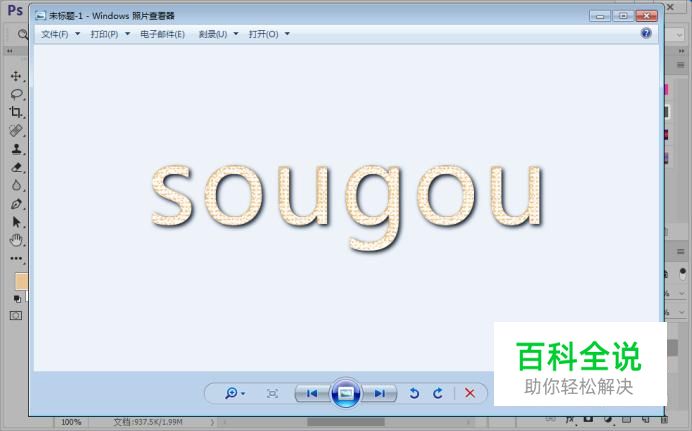Select the Lasso tool in Photoshop
Viewport: 692px width, 431px height.
pos(16,94)
